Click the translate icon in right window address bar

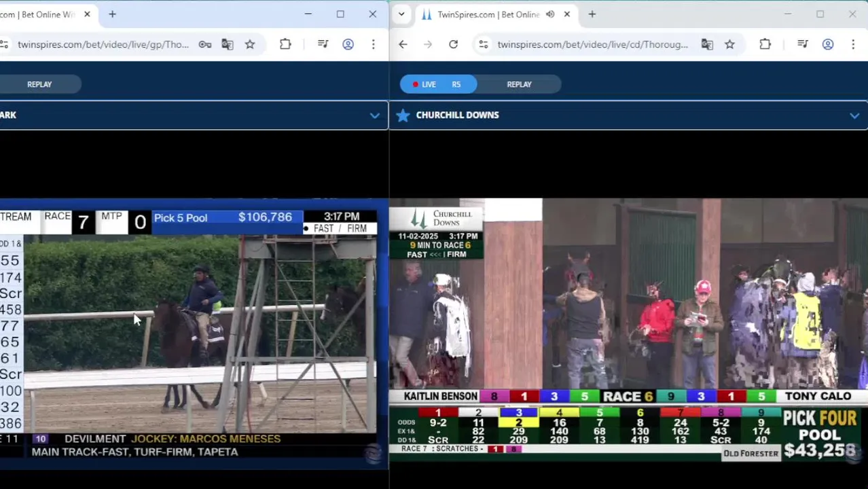click(x=707, y=44)
